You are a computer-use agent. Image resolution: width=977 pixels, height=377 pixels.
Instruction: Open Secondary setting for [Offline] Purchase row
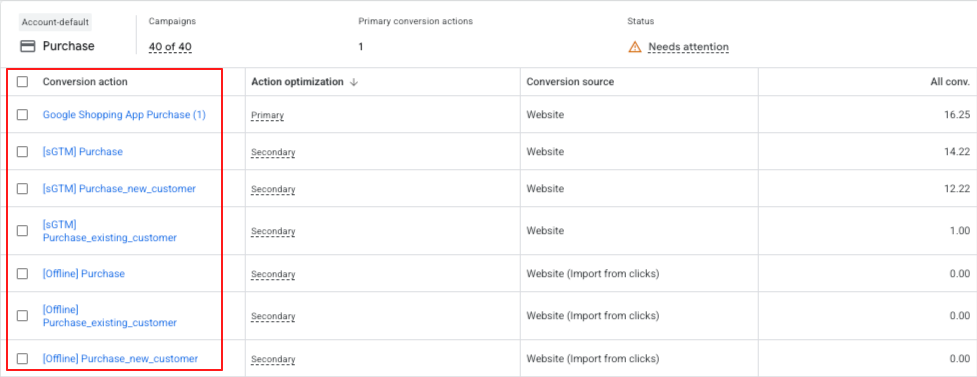coord(273,274)
